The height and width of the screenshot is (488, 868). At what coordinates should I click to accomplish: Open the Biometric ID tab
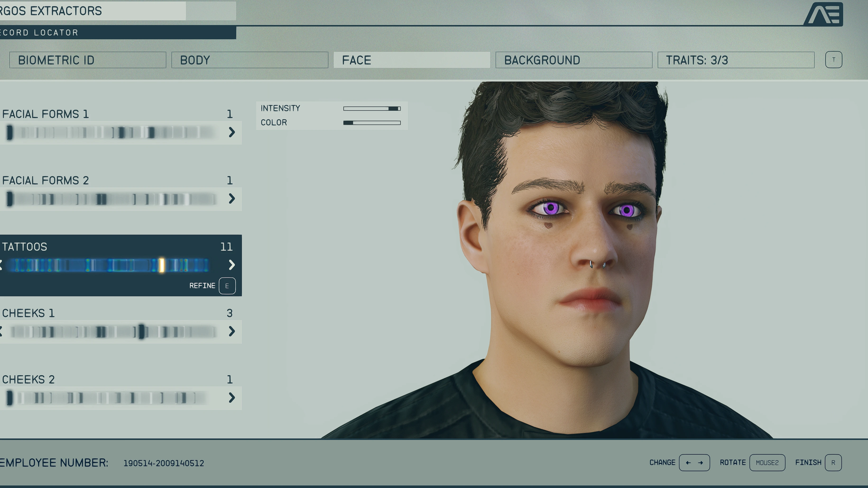point(88,60)
